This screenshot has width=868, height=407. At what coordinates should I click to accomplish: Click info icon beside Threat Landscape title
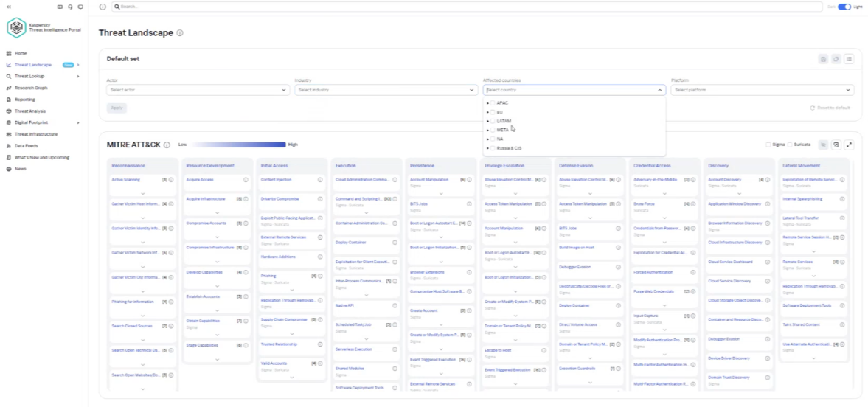click(x=180, y=33)
